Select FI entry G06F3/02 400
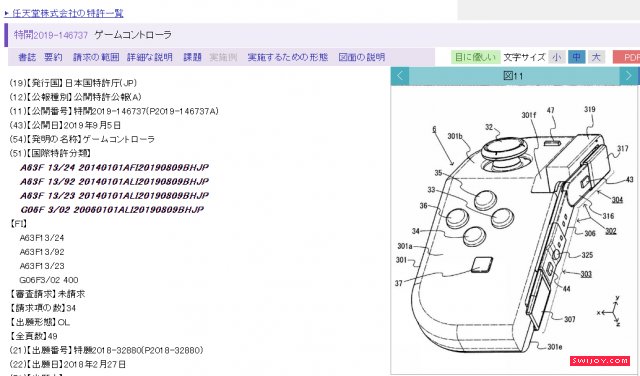640x376 pixels. tap(49, 280)
